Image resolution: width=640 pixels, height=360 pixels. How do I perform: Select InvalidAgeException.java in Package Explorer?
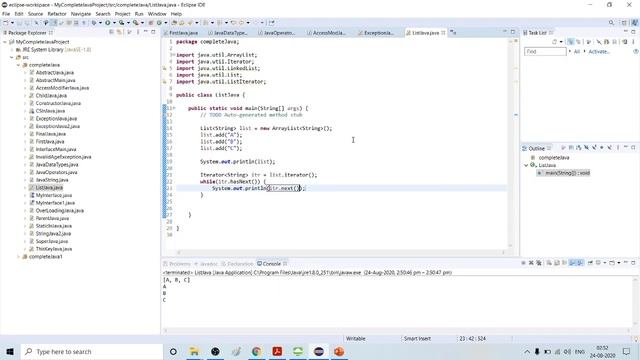[63, 157]
